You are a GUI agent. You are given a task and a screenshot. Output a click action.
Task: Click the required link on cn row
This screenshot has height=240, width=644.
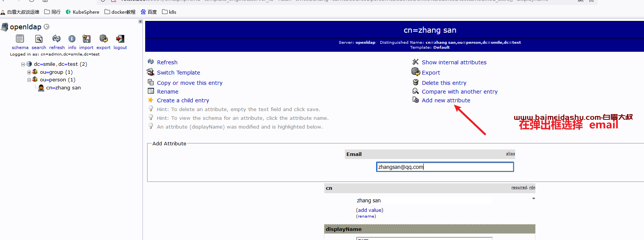(519, 188)
